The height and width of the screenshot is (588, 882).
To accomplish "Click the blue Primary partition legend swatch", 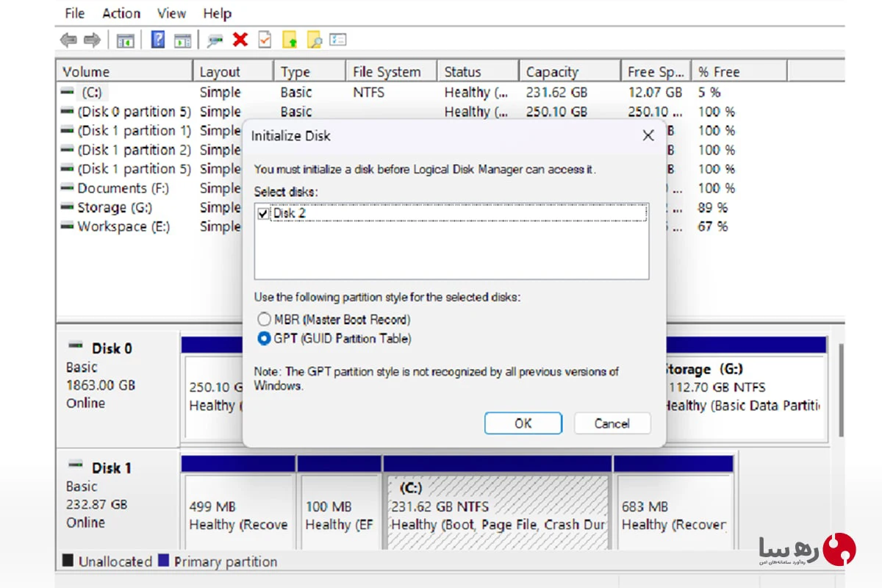I will (x=163, y=561).
